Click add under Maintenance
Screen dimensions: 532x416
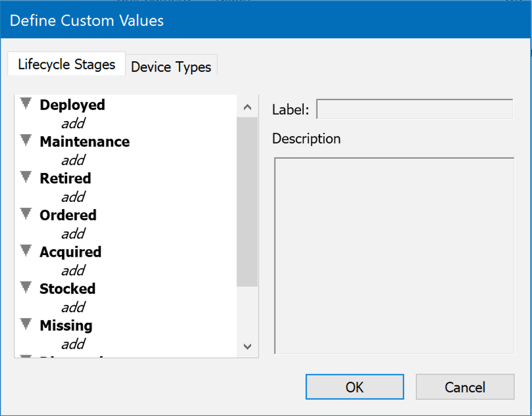coord(73,160)
